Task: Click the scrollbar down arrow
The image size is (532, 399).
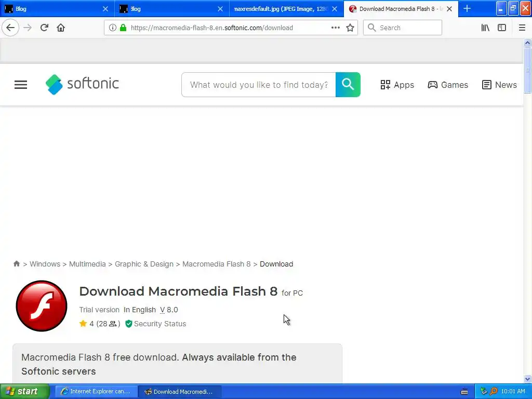Action: tap(527, 379)
